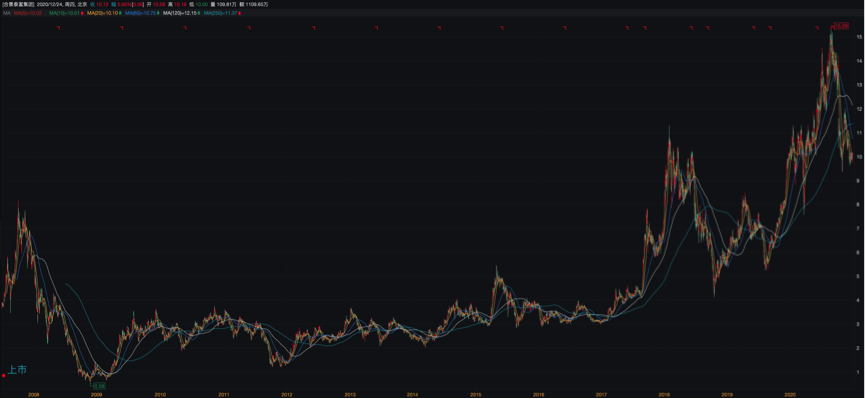Image resolution: width=865 pixels, height=399 pixels.
Task: Click the green arrow beside MA(20)
Action: 120,13
